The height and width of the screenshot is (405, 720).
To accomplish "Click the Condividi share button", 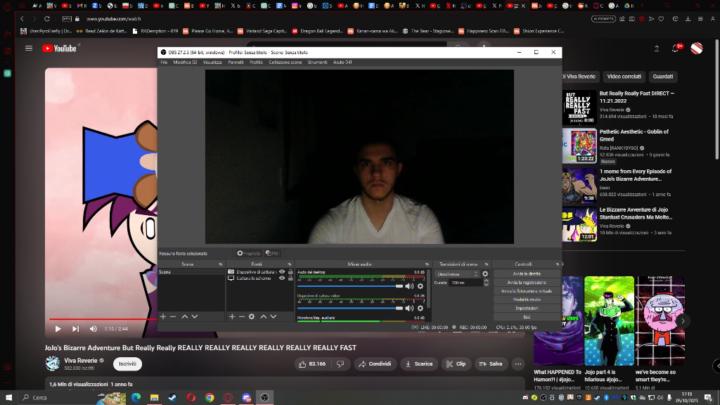I will [x=375, y=364].
